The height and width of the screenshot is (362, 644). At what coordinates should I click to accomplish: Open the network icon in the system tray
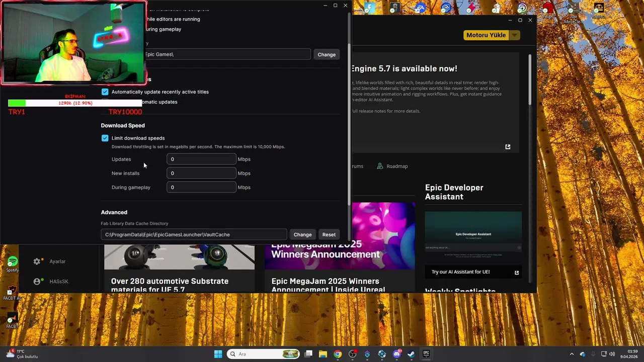604,354
